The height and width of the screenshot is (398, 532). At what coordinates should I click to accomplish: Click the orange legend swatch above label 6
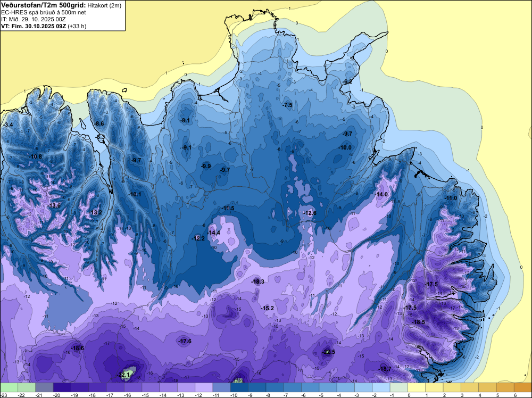pos(522,387)
